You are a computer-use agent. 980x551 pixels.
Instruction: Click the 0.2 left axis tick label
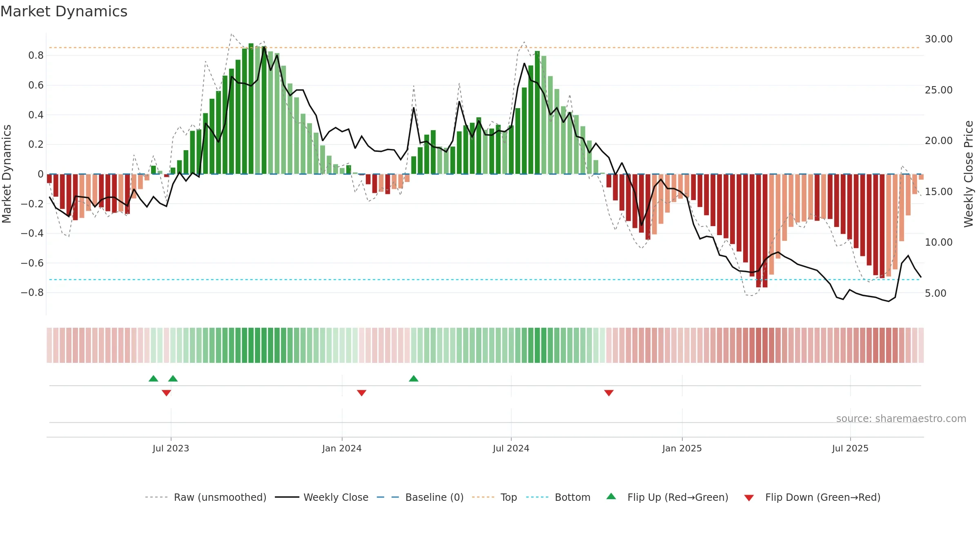(x=36, y=144)
